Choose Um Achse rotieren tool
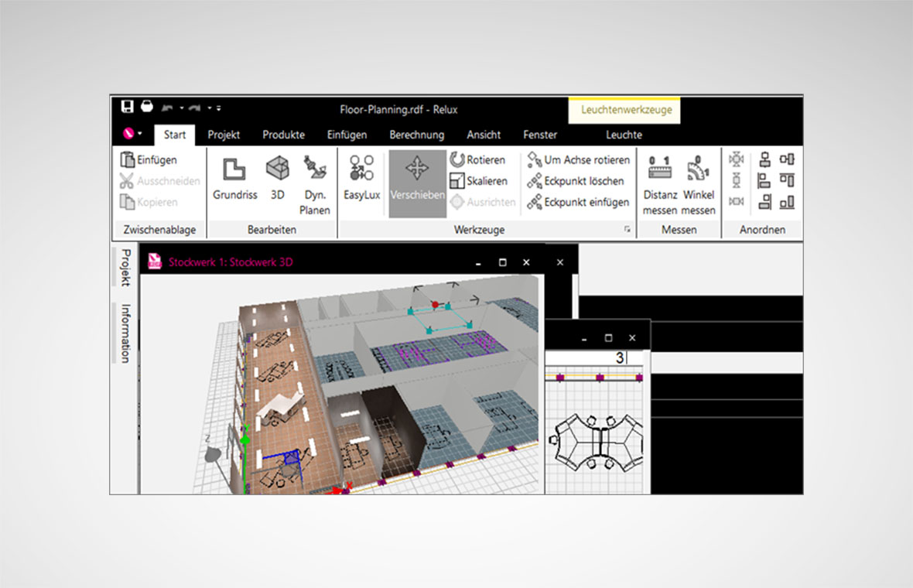 pos(578,159)
